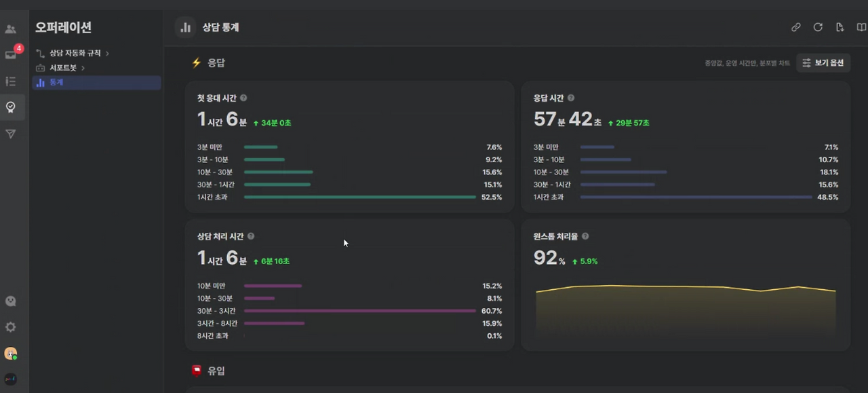Image resolution: width=868 pixels, height=393 pixels.
Task: Open the bot face icon in sidebar
Action: pyautogui.click(x=10, y=301)
